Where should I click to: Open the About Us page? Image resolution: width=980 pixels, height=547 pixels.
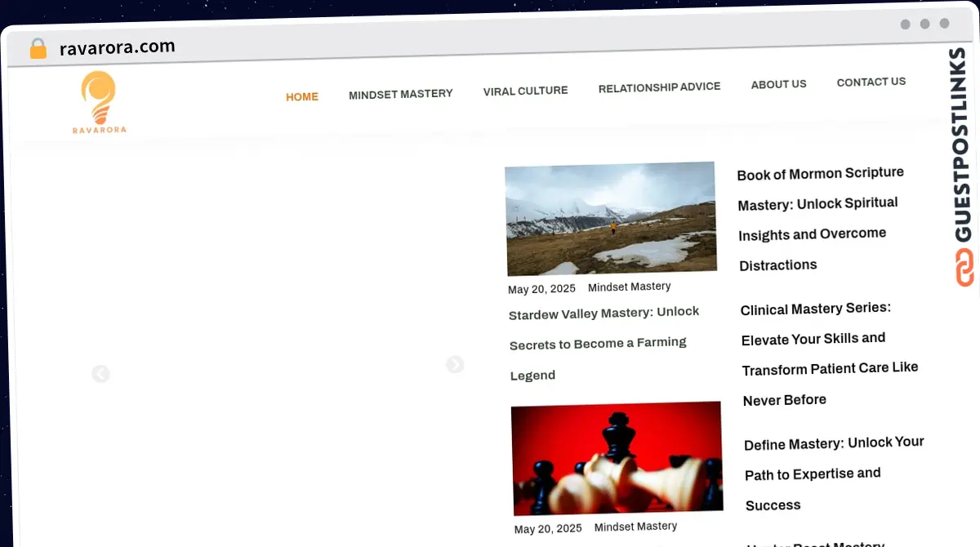pos(778,84)
